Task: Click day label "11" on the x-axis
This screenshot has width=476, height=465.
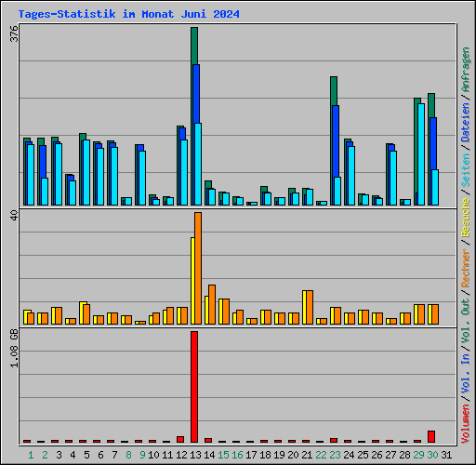Action: tap(167, 455)
